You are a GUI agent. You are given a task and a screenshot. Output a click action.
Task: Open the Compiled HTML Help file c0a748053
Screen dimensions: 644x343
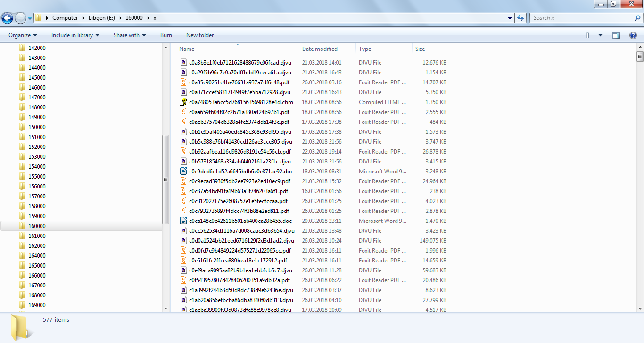[x=183, y=102]
